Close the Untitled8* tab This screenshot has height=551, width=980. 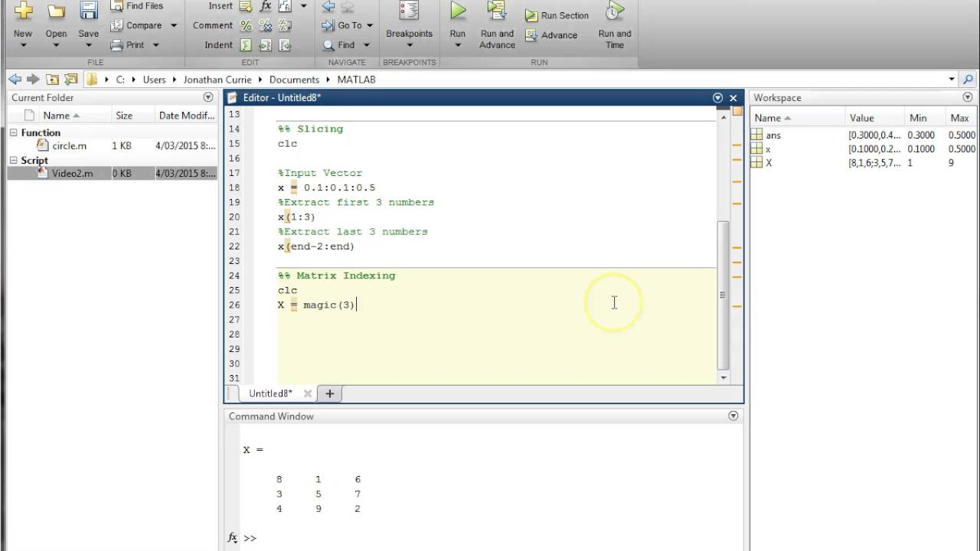308,393
